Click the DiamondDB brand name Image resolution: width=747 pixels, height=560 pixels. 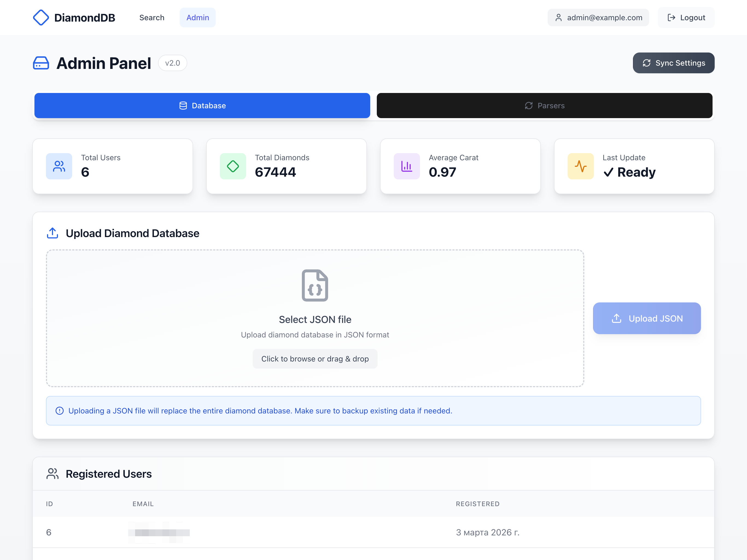pyautogui.click(x=85, y=17)
